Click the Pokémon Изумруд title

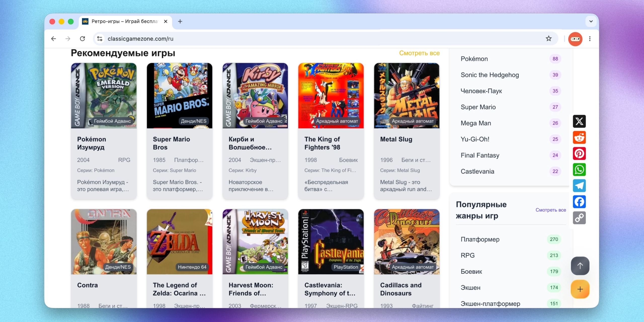coord(92,143)
